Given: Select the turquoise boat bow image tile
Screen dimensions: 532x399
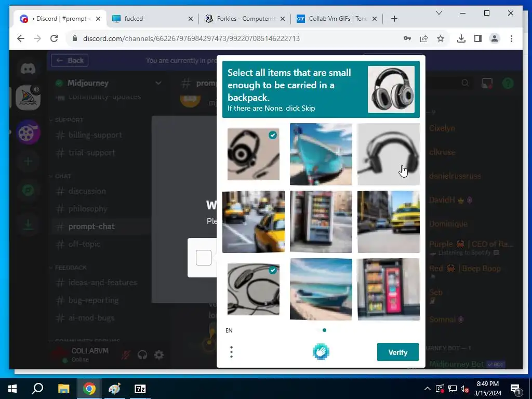Looking at the screenshot, I should click(321, 154).
